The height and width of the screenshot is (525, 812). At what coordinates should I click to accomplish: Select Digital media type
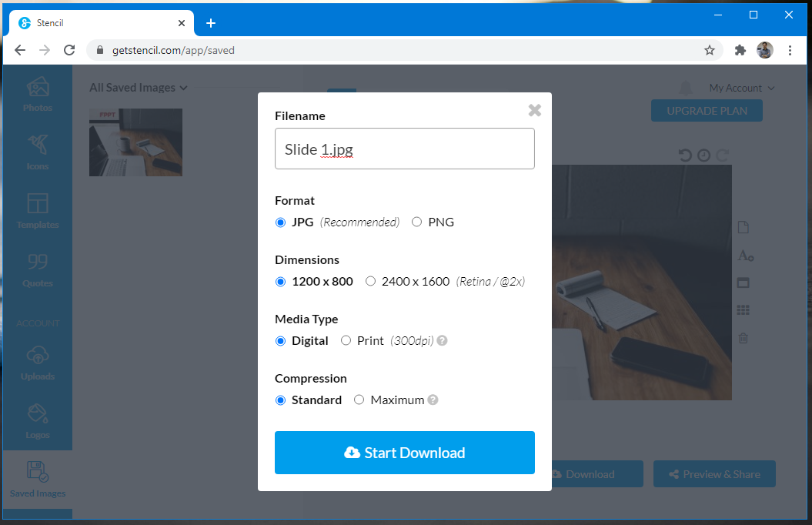pyautogui.click(x=281, y=341)
